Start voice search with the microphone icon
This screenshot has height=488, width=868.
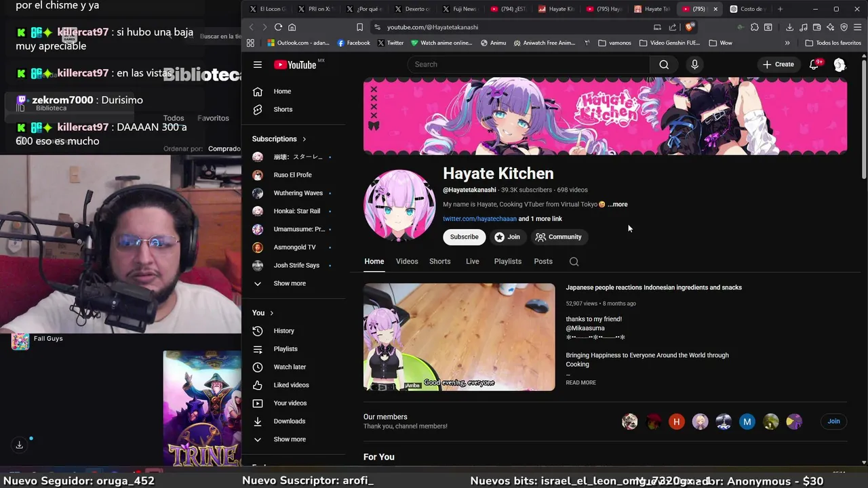(x=694, y=64)
